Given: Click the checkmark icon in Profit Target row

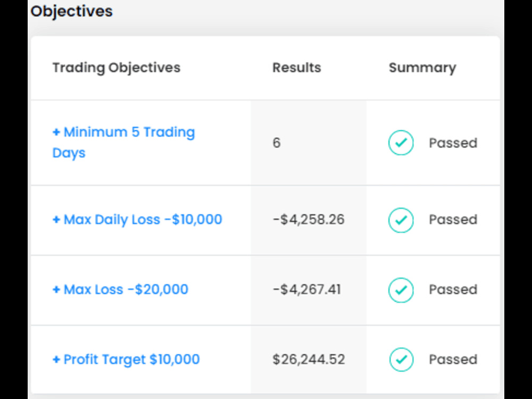Looking at the screenshot, I should [x=401, y=359].
